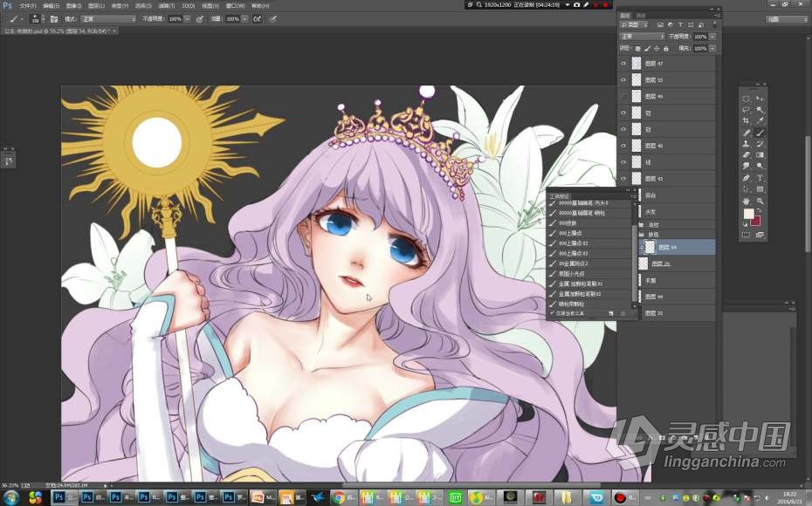This screenshot has height=506, width=812.
Task: Select the selected layer 图层 54
Action: (678, 247)
